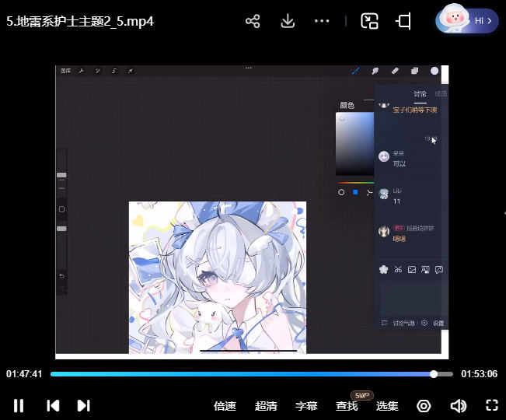This screenshot has height=420, width=506.
Task: Mute the volume speaker icon
Action: click(458, 406)
